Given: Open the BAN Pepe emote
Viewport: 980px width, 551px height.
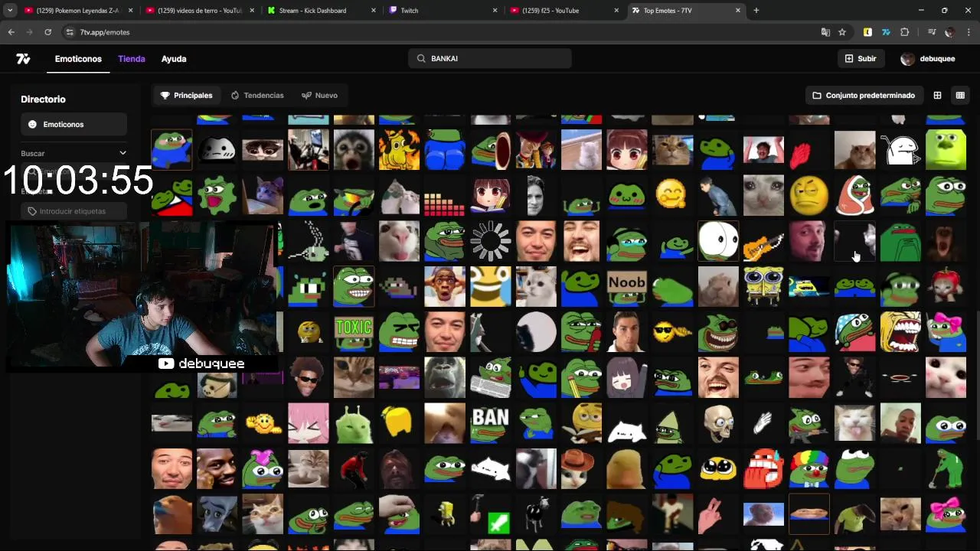Looking at the screenshot, I should click(491, 422).
